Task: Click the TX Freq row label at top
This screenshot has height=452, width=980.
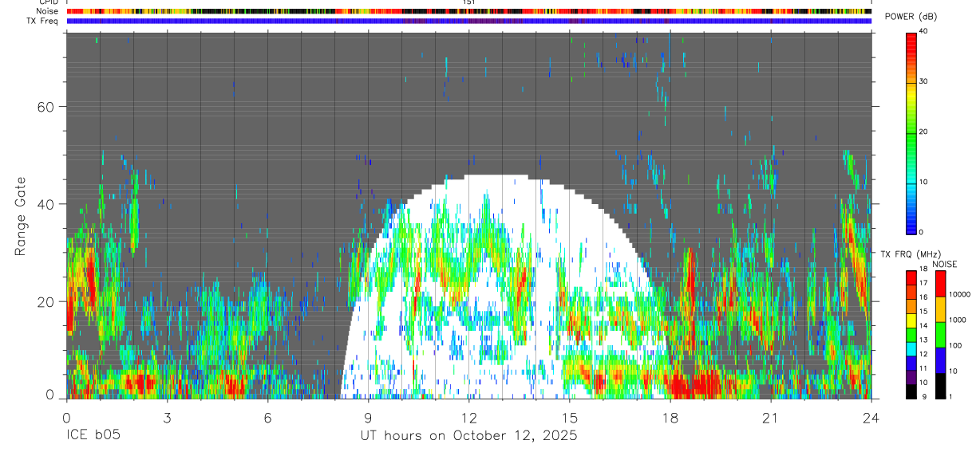Action: [x=42, y=21]
